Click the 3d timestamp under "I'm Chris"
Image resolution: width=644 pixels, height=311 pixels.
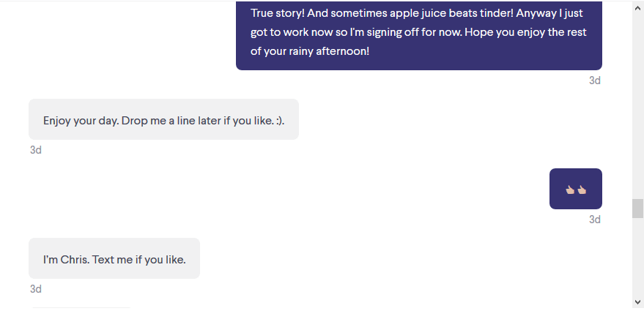point(36,289)
